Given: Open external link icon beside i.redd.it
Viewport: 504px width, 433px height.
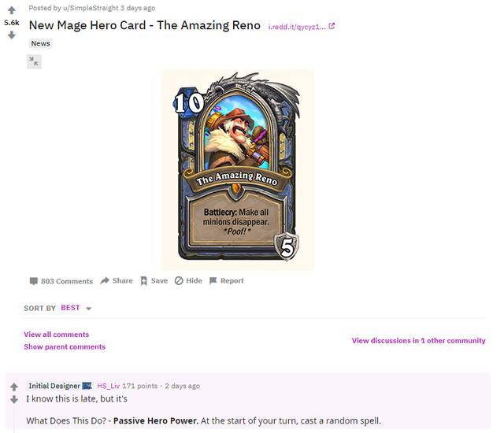Looking at the screenshot, I should (332, 26).
